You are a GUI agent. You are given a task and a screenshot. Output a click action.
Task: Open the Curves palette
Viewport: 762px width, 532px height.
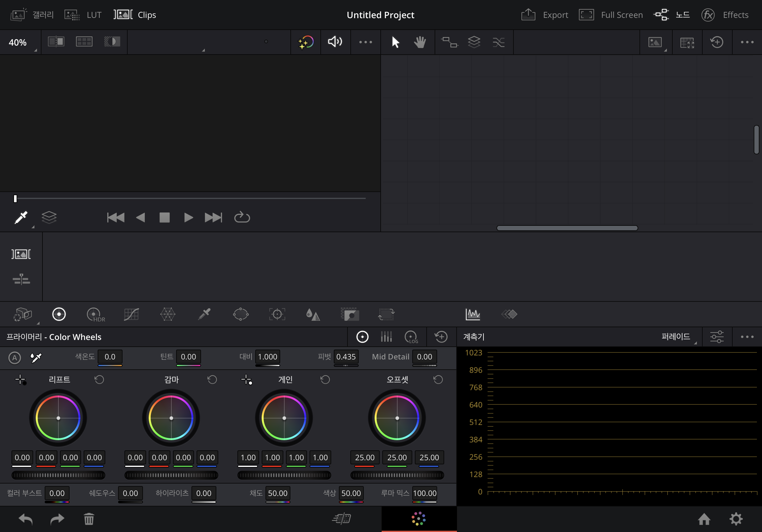click(131, 314)
